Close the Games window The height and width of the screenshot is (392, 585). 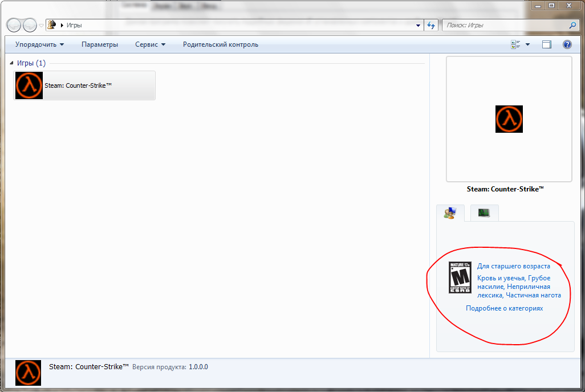coord(570,5)
